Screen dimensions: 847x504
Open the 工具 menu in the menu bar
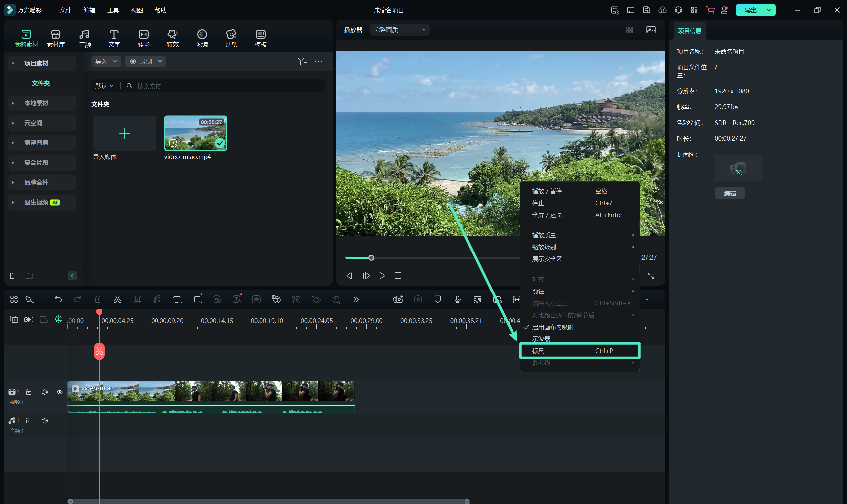tap(113, 10)
